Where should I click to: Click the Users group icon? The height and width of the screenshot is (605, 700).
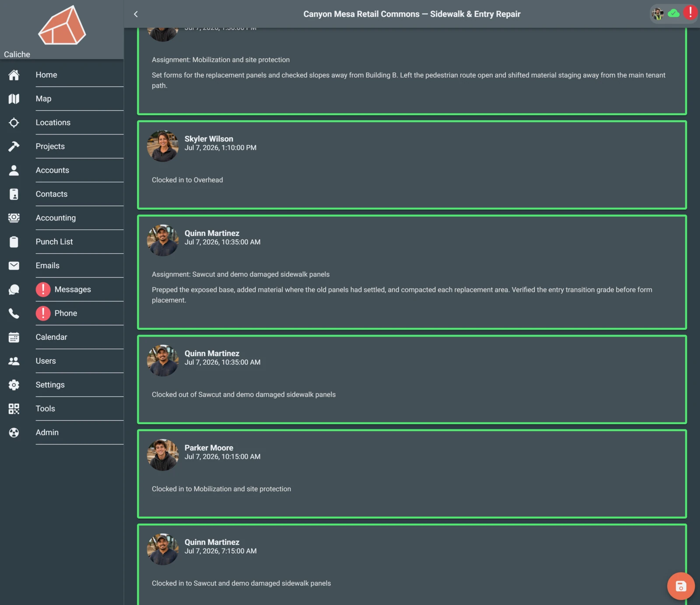click(14, 361)
